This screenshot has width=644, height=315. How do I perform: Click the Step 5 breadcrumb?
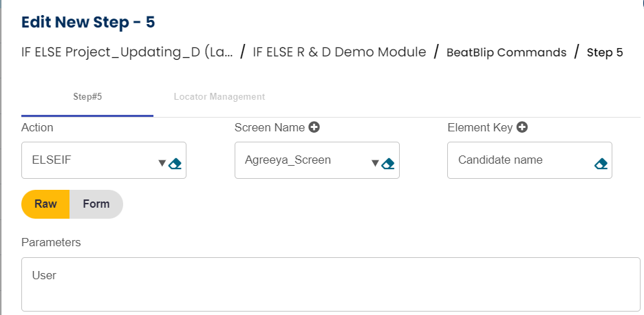tap(605, 52)
